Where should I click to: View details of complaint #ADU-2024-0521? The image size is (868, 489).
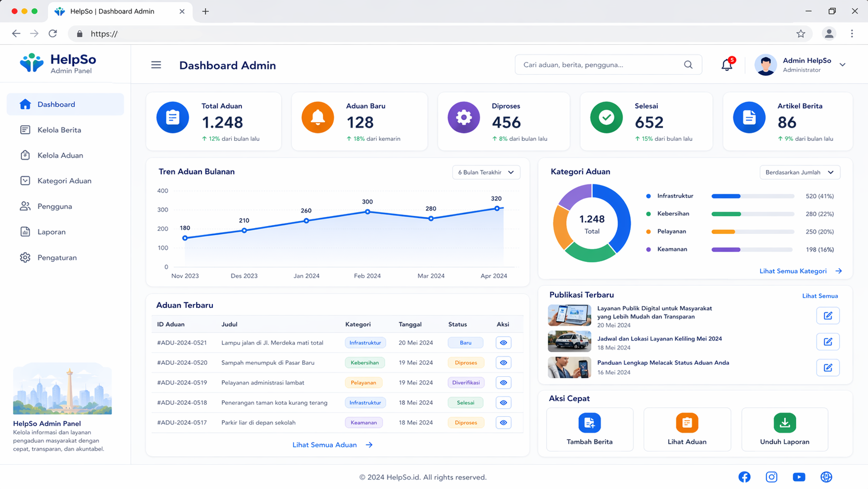coord(504,343)
